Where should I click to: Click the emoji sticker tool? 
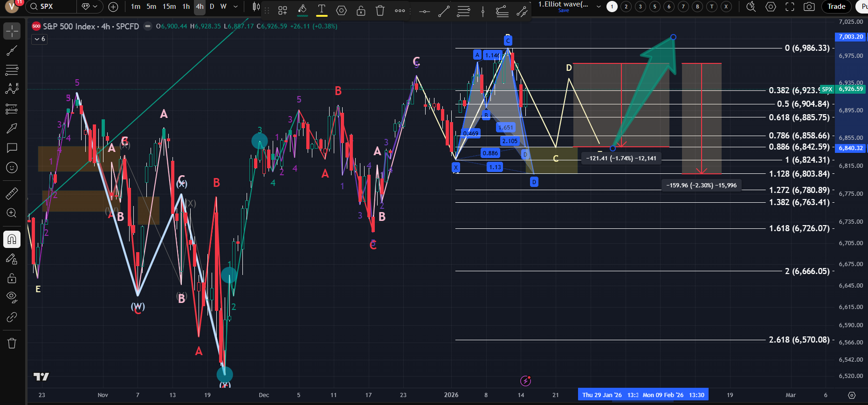[x=12, y=167]
